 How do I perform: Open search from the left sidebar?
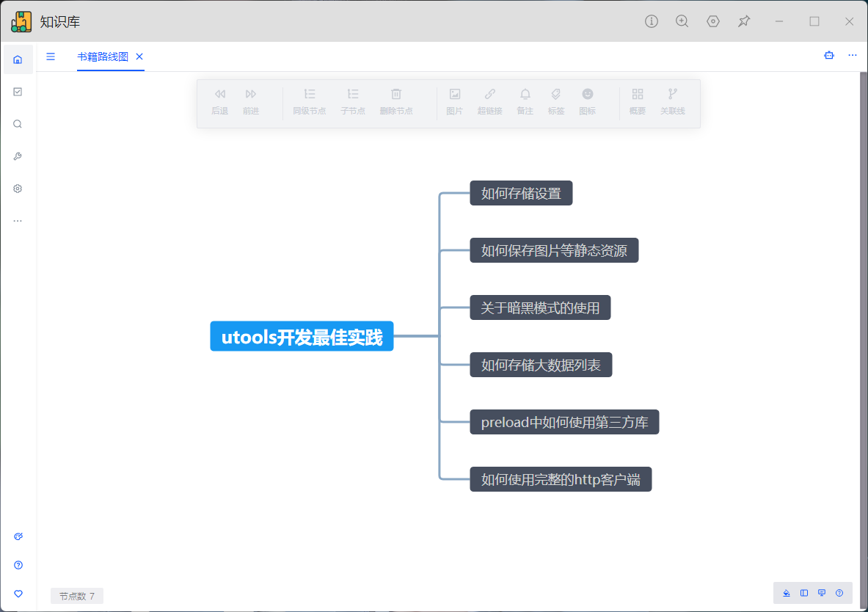pos(18,124)
